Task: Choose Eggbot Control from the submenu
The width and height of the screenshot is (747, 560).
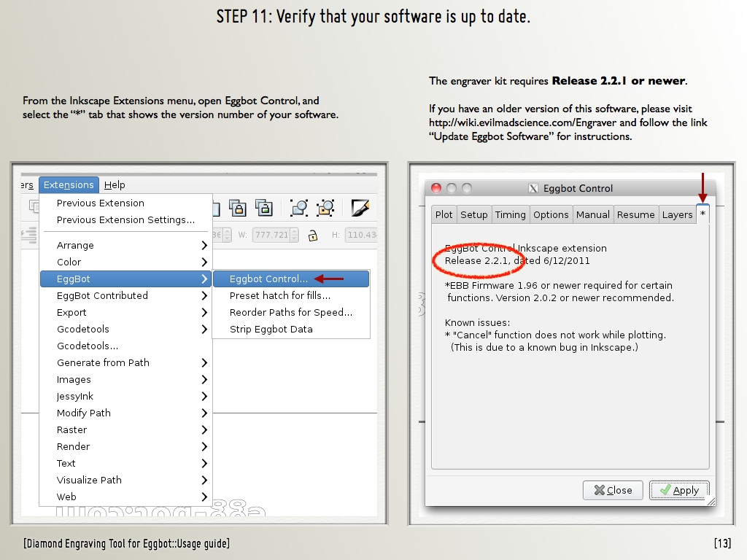Action: [x=268, y=279]
